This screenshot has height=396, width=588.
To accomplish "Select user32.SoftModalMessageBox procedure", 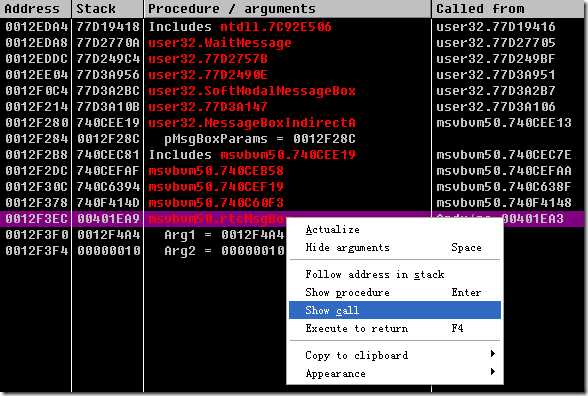I will coord(252,91).
